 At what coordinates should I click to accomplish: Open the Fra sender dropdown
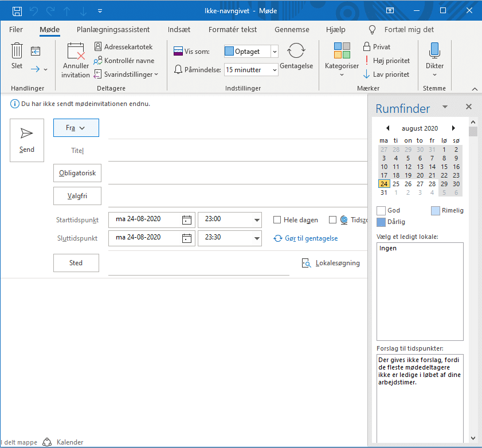[76, 128]
